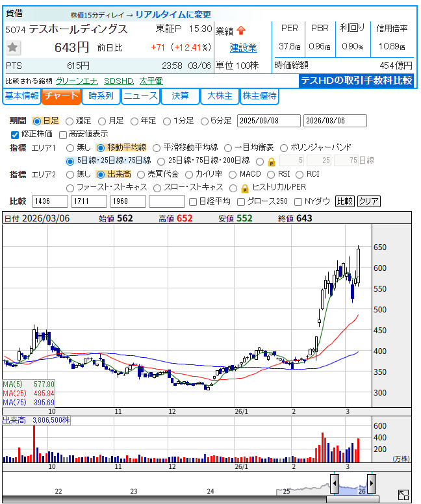Select 無し for indicator area 2
The image size is (421, 504).
[70, 175]
